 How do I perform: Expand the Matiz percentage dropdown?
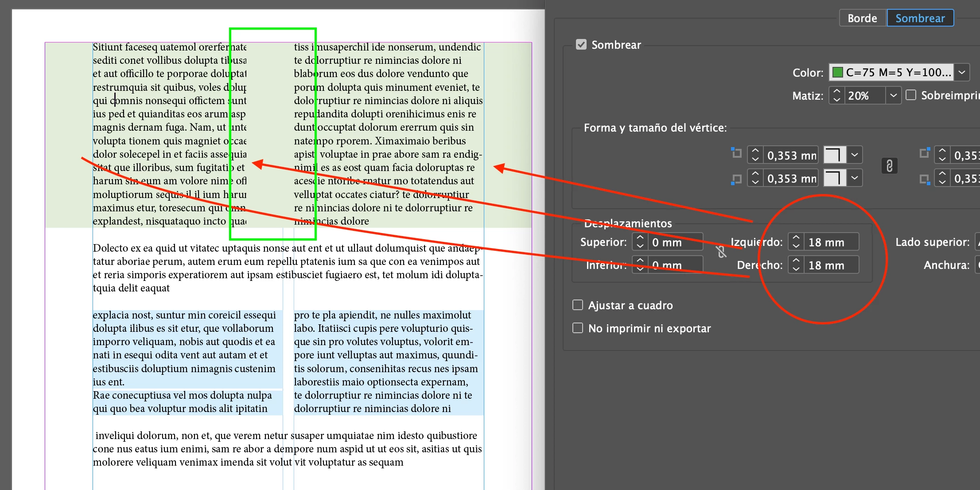pyautogui.click(x=893, y=95)
